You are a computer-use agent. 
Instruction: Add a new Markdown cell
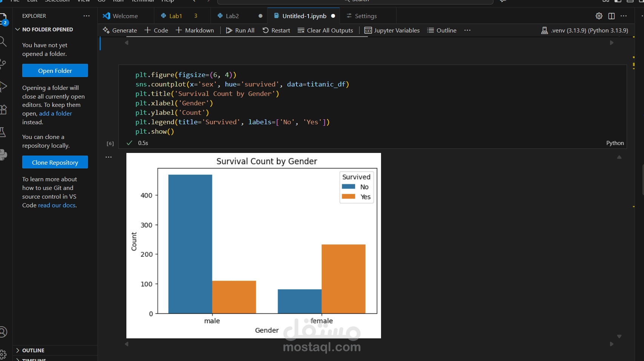coord(195,30)
